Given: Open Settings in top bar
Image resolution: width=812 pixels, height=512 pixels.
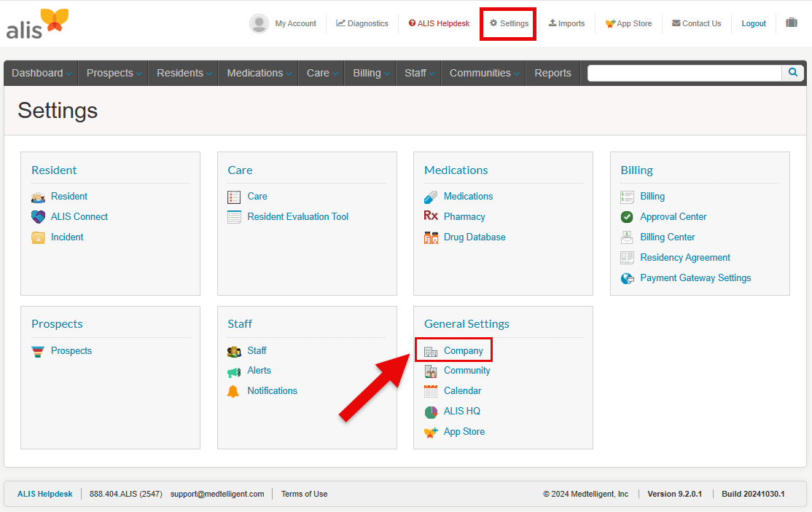Looking at the screenshot, I should (x=509, y=23).
